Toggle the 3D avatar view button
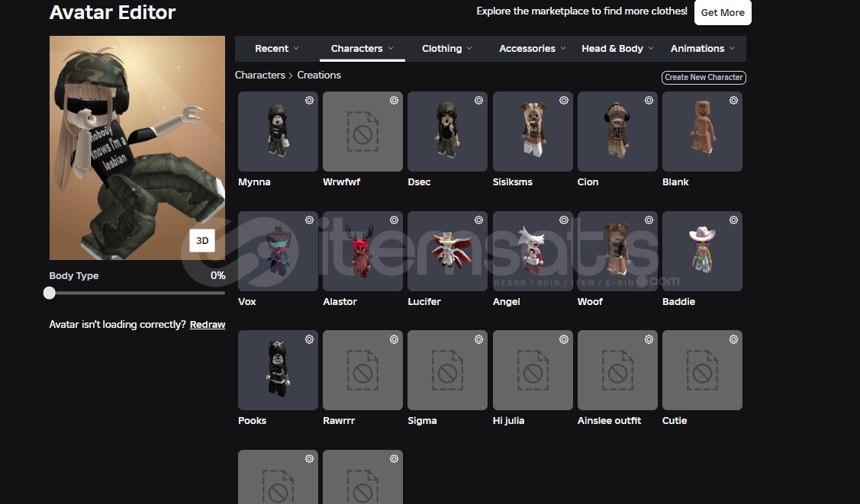Image resolution: width=860 pixels, height=504 pixels. (202, 240)
